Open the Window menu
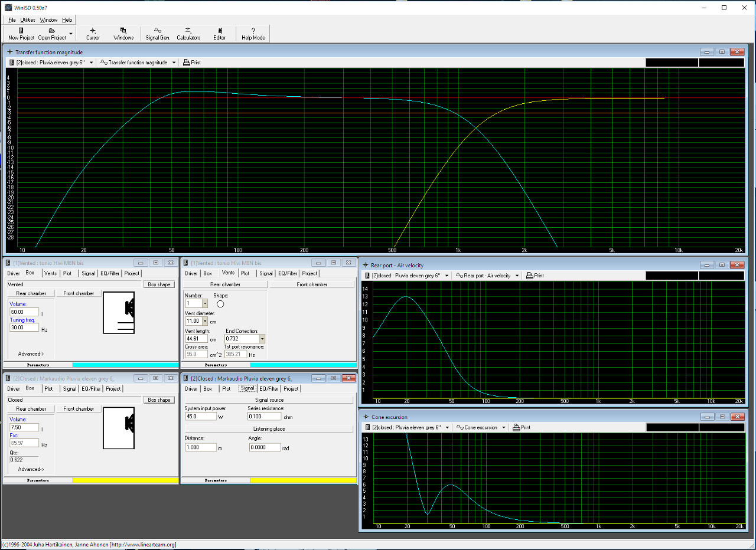This screenshot has height=550, width=756. point(48,20)
